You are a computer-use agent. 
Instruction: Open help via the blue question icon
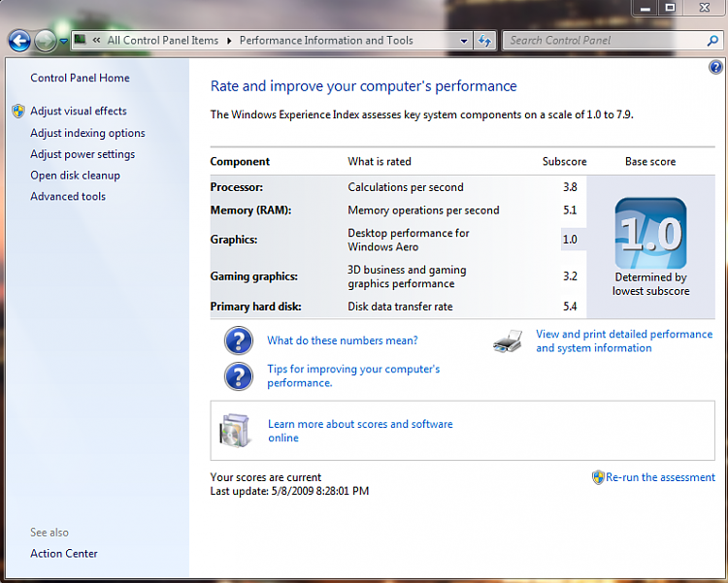(715, 67)
